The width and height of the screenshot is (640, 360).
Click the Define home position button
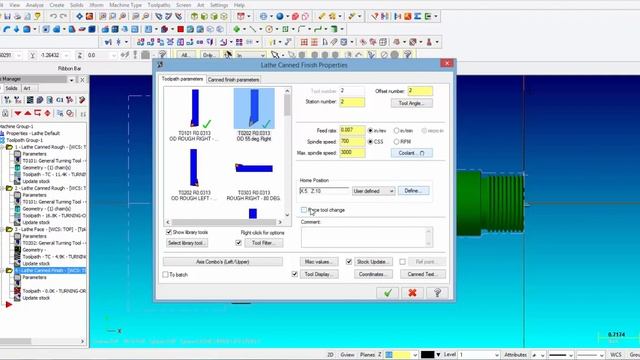[x=413, y=191]
